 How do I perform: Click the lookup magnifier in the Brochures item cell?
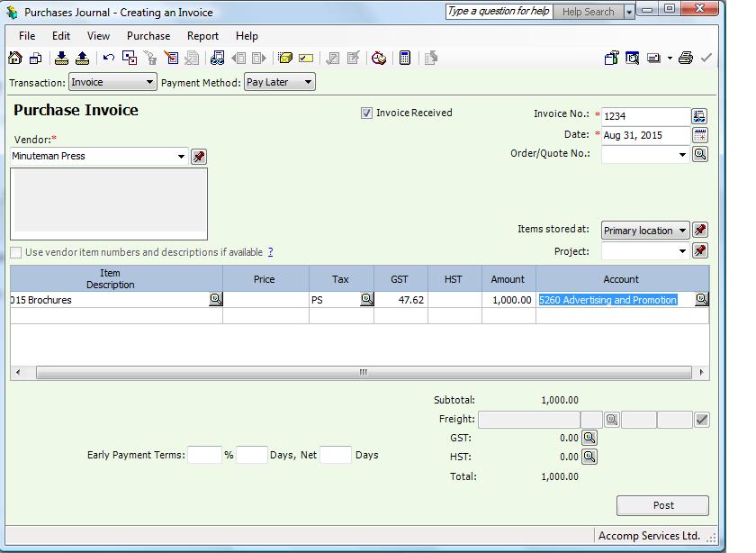click(x=216, y=299)
